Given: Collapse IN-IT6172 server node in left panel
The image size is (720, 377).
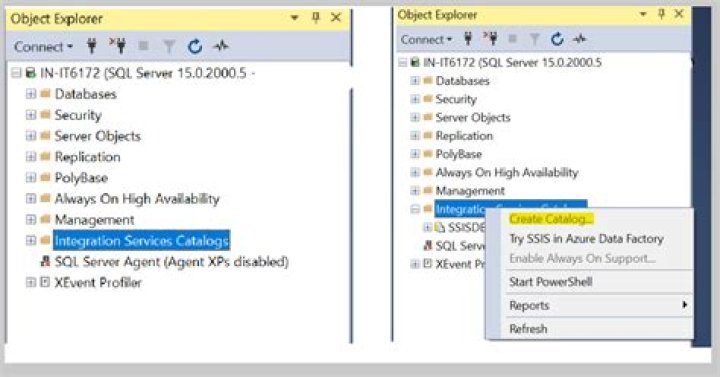Looking at the screenshot, I should pos(17,73).
